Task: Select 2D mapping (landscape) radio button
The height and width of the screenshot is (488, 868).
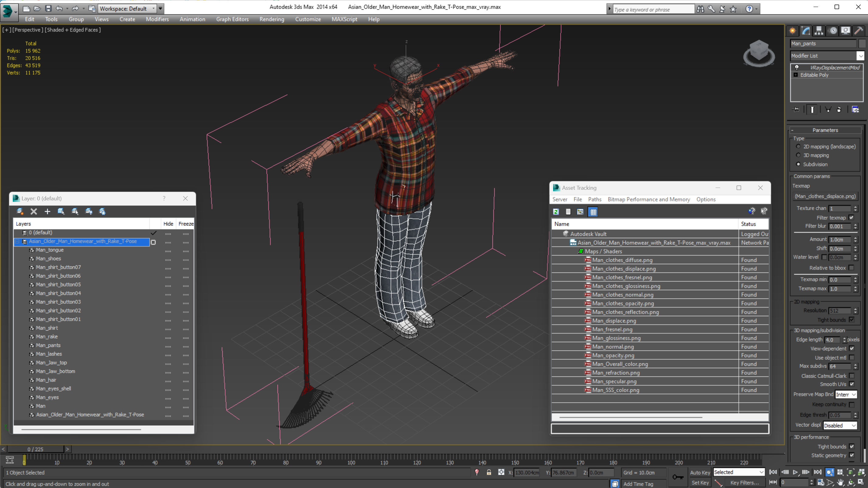Action: (798, 146)
